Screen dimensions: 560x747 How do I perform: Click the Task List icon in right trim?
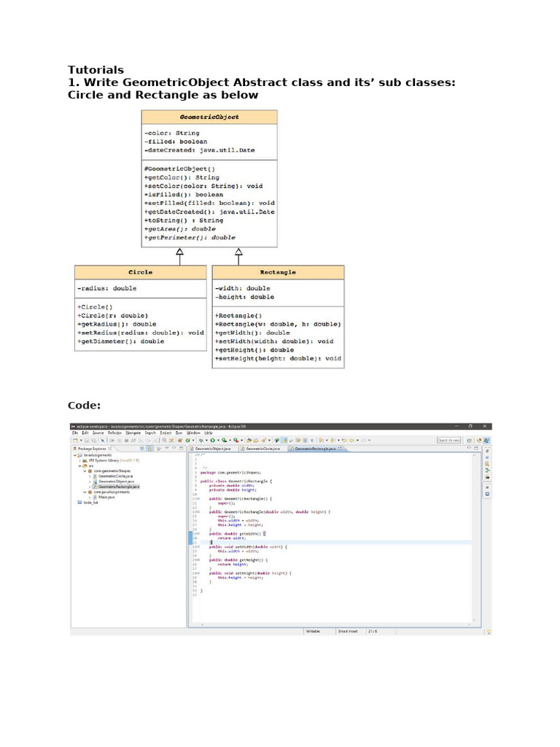pyautogui.click(x=487, y=463)
